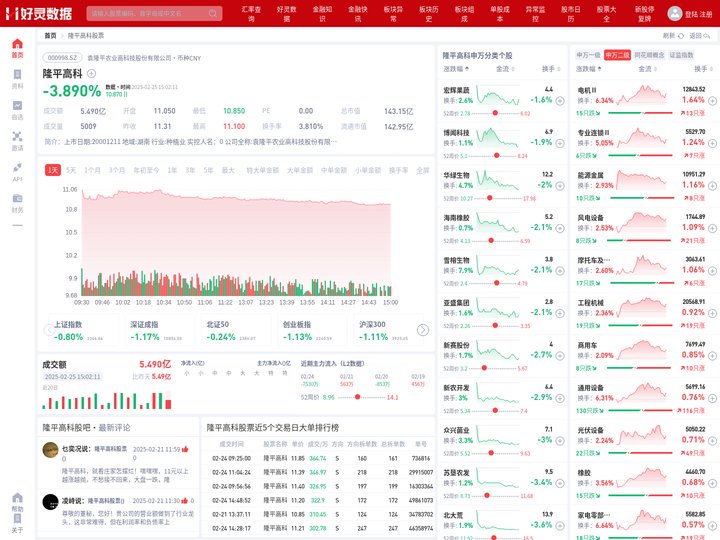Image resolution: width=720 pixels, height=540 pixels.
Task: Click the 全屏 fullscreen chart button
Action: (422, 170)
